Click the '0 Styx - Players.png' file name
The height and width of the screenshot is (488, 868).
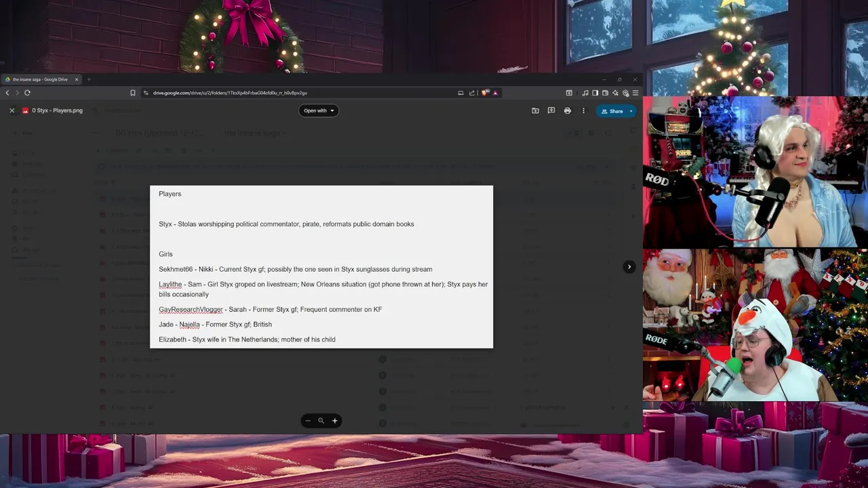coord(57,110)
